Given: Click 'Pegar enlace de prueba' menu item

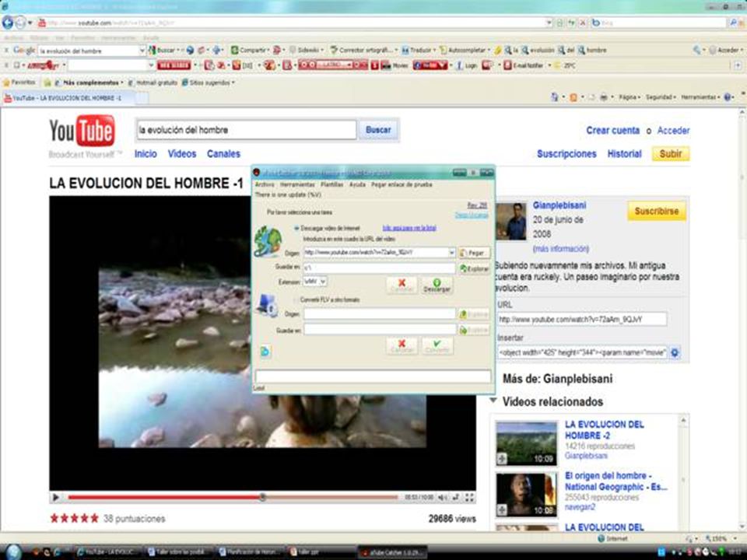Looking at the screenshot, I should (x=402, y=184).
